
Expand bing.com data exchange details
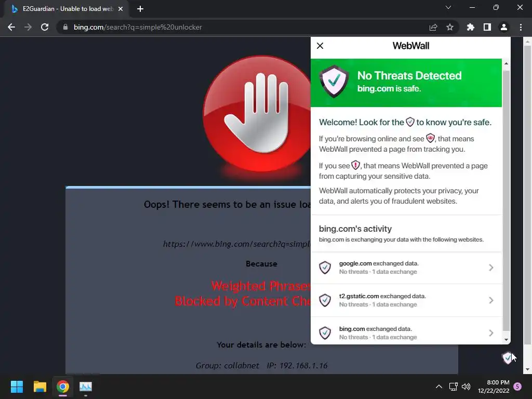(491, 333)
